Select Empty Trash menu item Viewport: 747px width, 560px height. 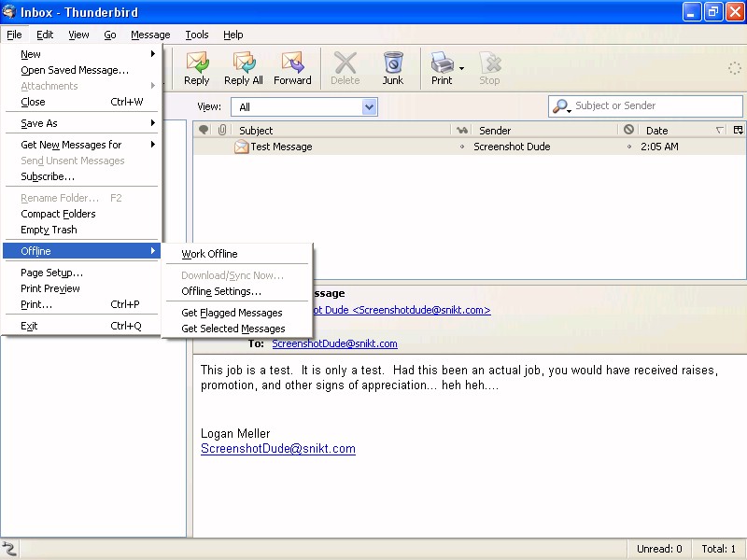coord(82,230)
